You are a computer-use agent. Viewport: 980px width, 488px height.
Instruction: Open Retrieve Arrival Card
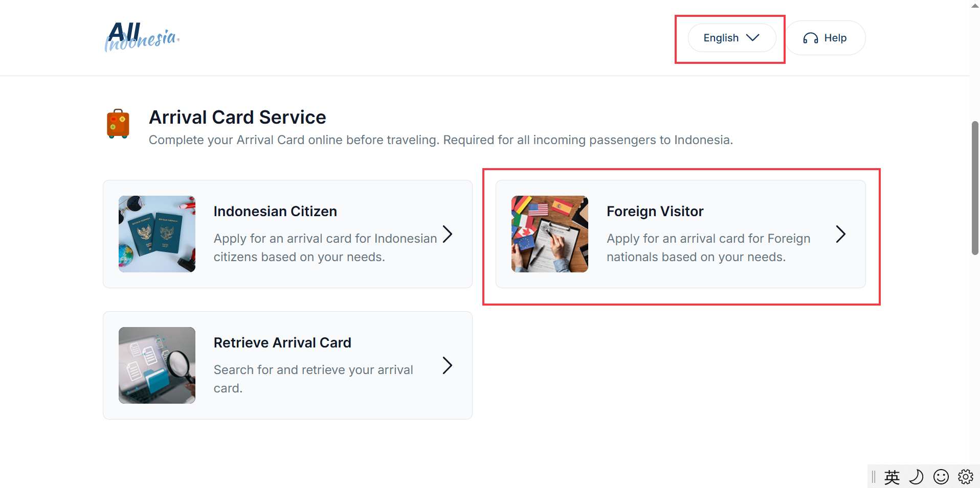point(287,365)
